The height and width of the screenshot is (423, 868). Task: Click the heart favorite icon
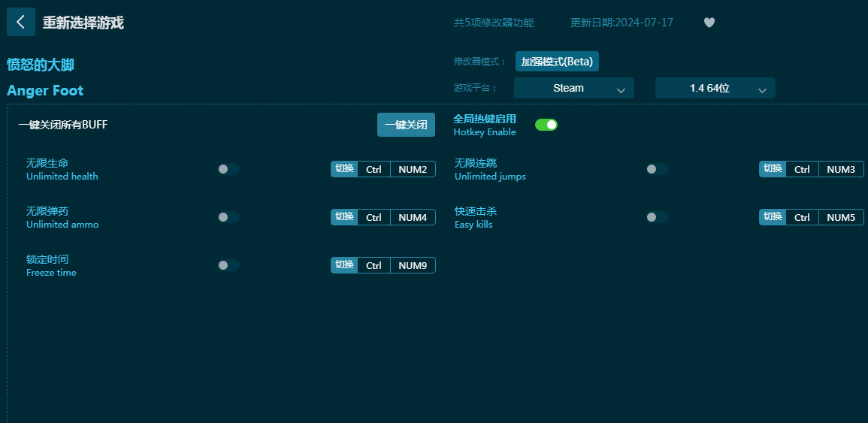tap(709, 23)
